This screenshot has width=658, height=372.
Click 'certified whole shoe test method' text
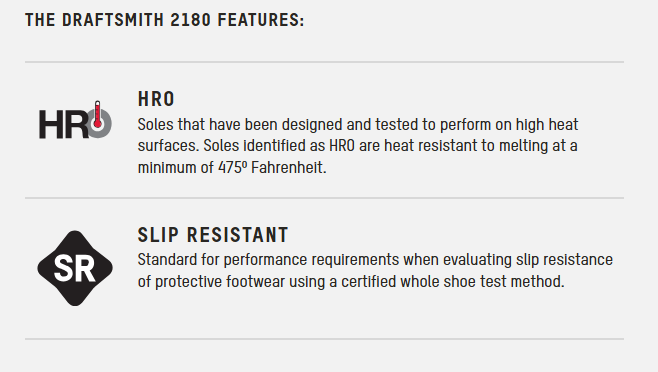(452, 281)
